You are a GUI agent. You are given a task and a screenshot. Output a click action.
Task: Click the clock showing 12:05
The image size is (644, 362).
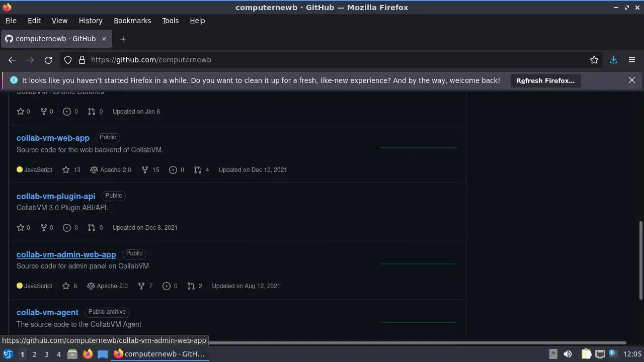click(632, 354)
